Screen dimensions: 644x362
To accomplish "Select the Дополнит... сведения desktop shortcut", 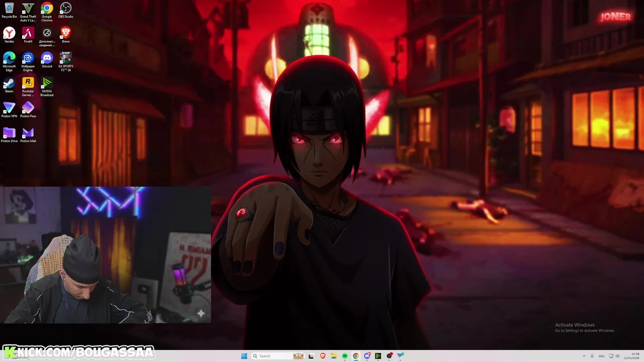I will click(47, 37).
